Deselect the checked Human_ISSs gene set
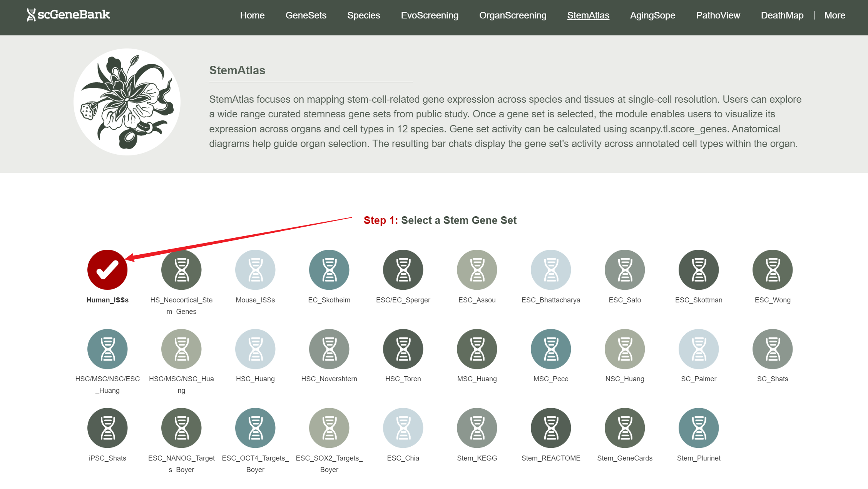Screen dimensions: 868x489 (x=107, y=270)
